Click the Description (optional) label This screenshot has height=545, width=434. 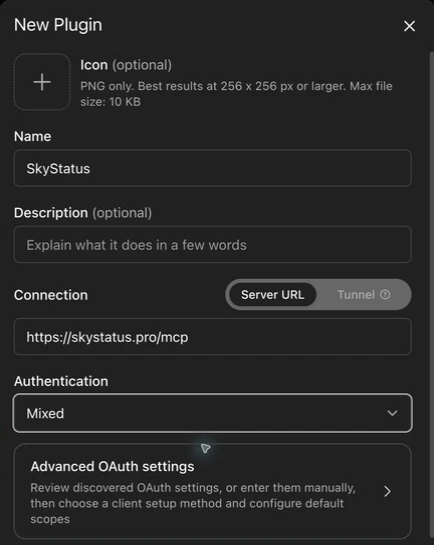pos(83,213)
